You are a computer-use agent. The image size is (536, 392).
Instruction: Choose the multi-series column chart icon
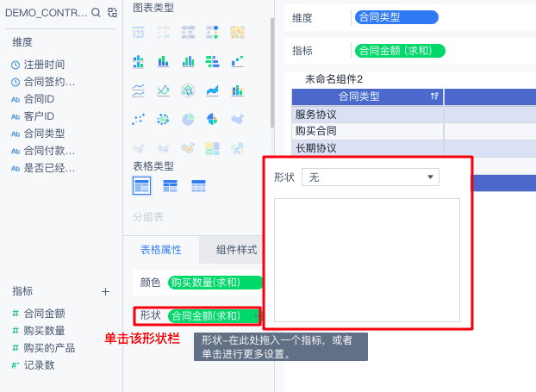(188, 62)
